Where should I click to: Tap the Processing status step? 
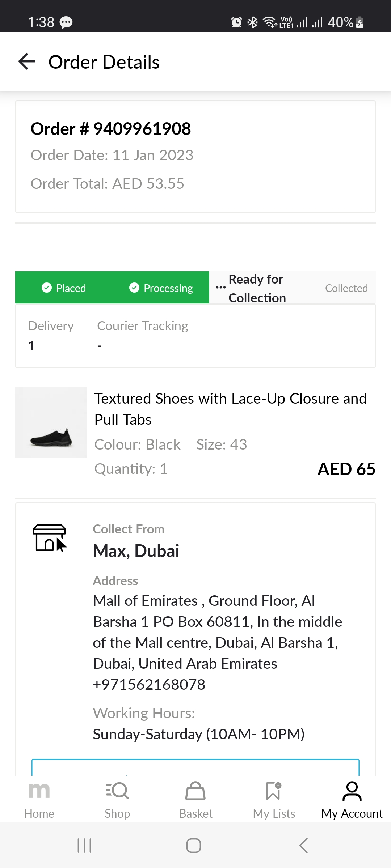[161, 288]
